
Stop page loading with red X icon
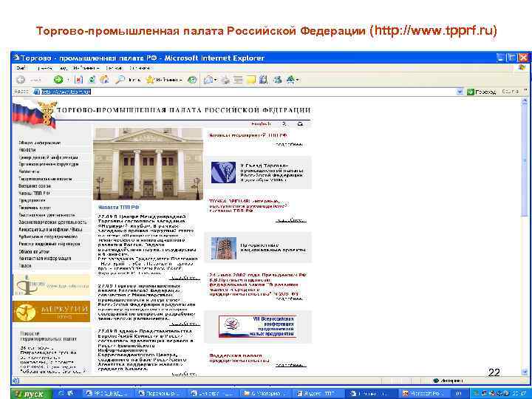point(79,80)
